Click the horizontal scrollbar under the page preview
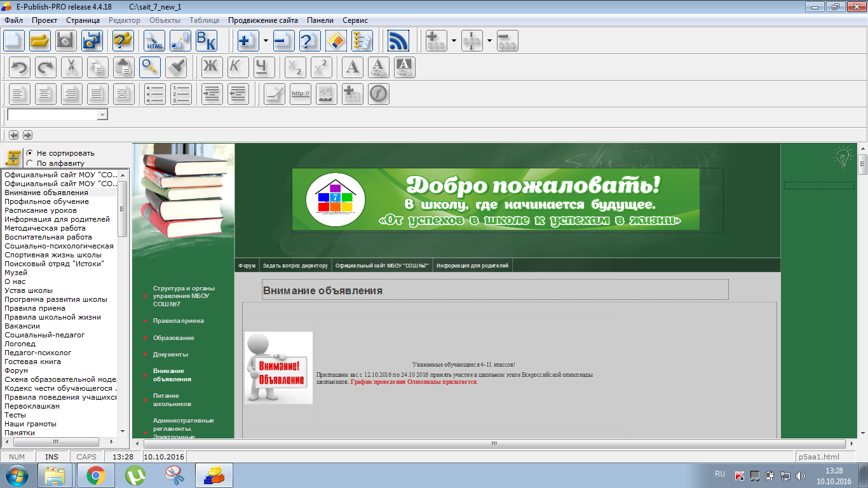The width and height of the screenshot is (868, 488). point(493,444)
